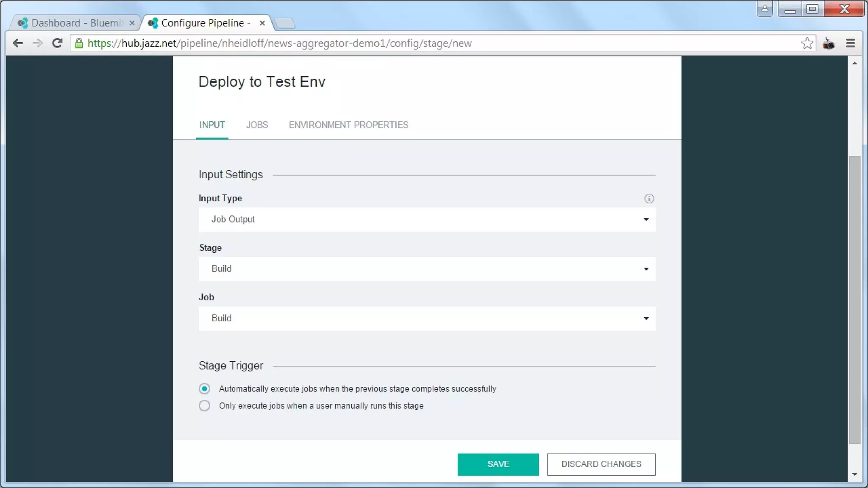Bookmark page with the star icon
This screenshot has width=868, height=488.
[x=807, y=43]
